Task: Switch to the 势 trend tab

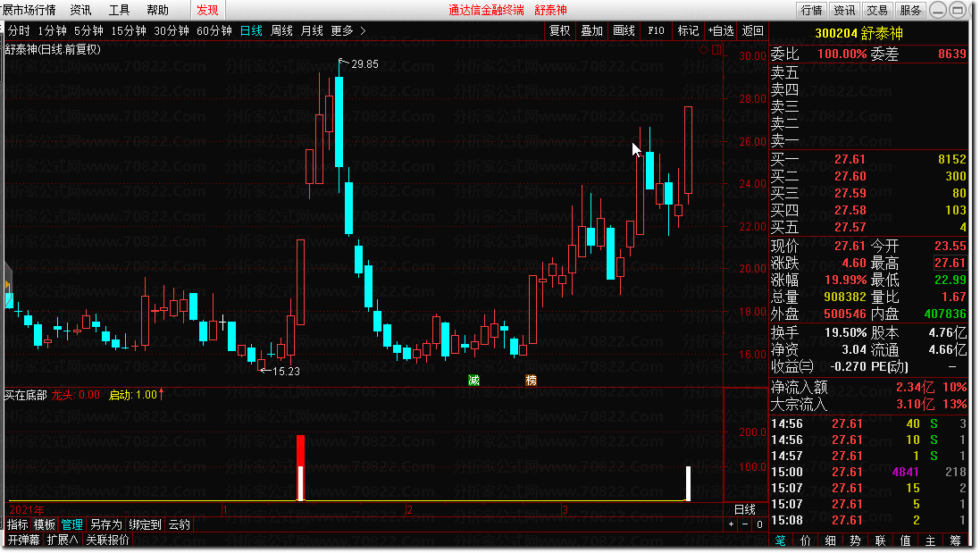Action: click(x=856, y=540)
